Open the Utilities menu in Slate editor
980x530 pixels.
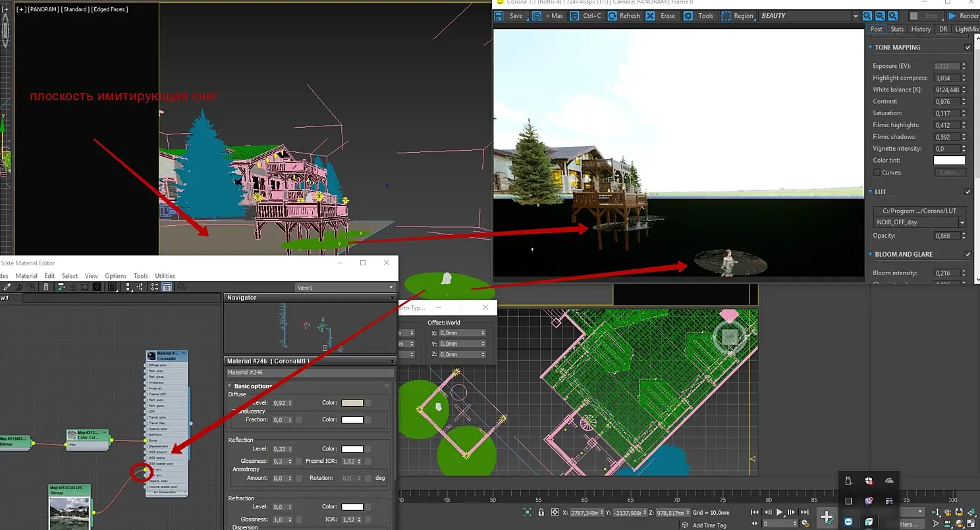pos(165,276)
